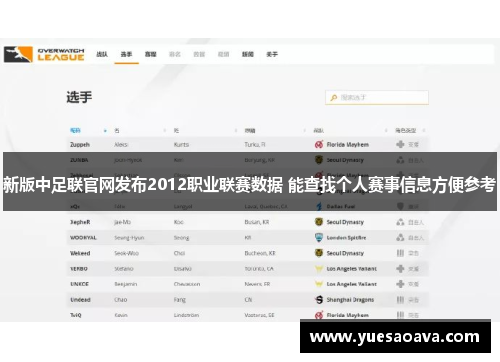Image resolution: width=500 pixels, height=362 pixels.
Task: Click role icon in TviQ row
Action: 400,315
